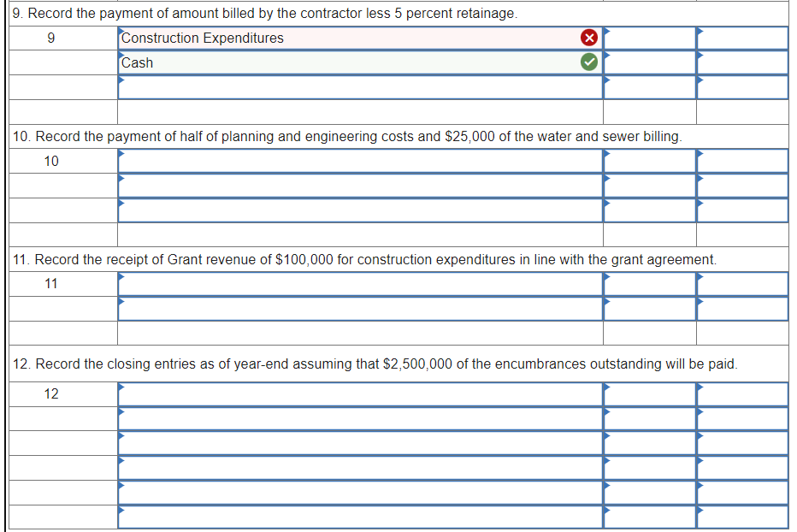Open the debit amount field for Construction Expenditures

point(648,38)
